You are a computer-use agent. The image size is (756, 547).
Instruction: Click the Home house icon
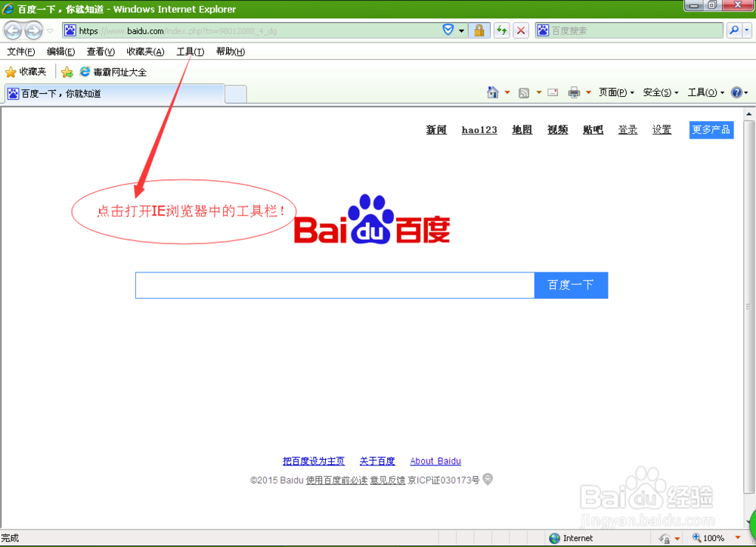492,92
